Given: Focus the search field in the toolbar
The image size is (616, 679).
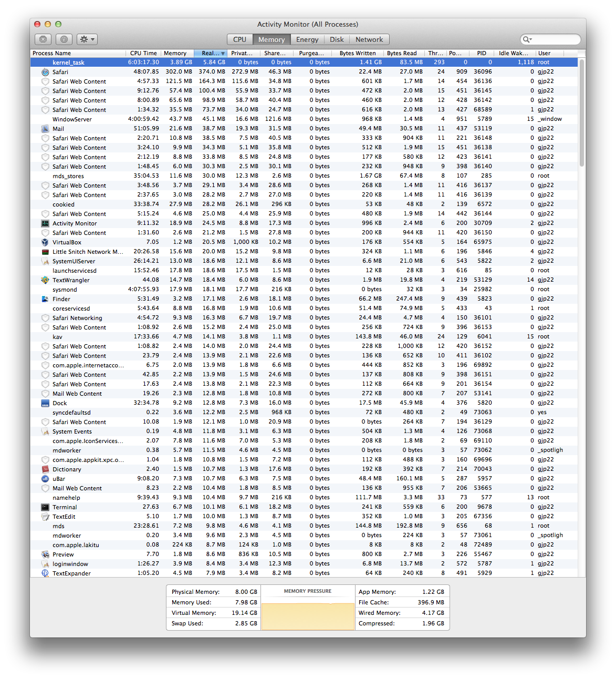Looking at the screenshot, I should point(550,39).
